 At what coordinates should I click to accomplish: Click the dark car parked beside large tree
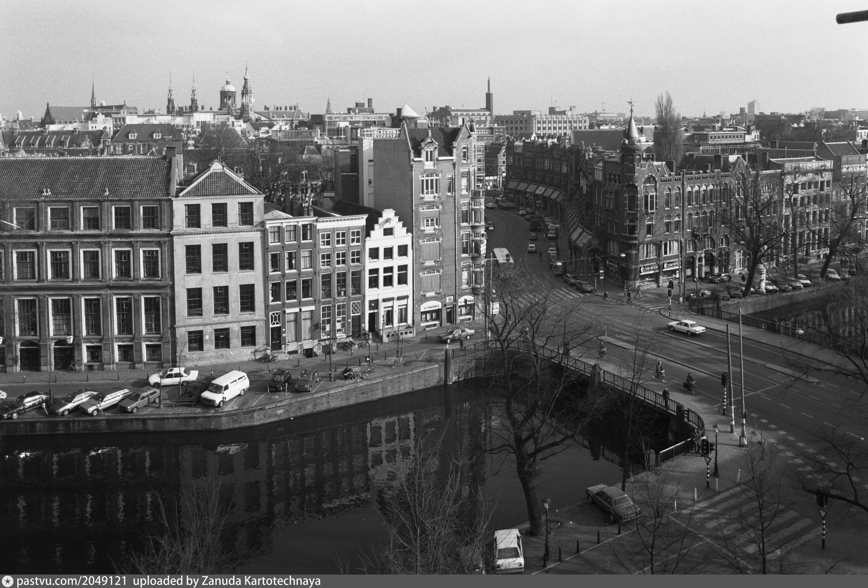pyautogui.click(x=612, y=503)
